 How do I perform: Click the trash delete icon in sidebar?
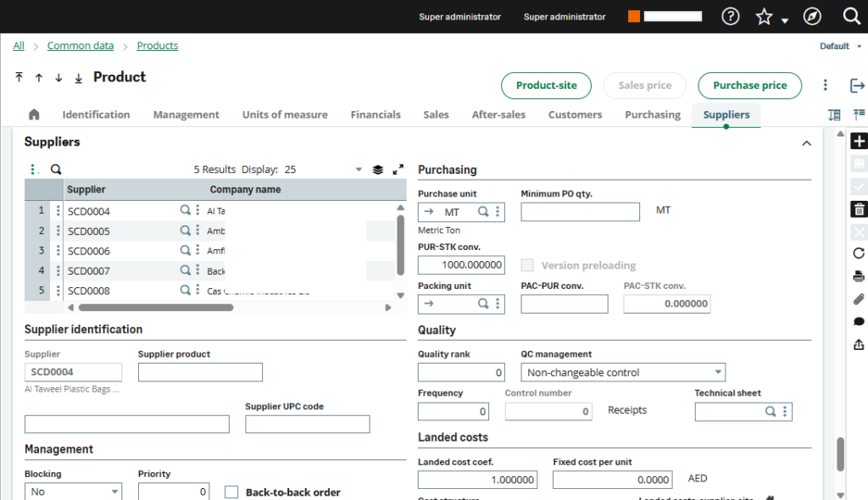click(x=859, y=208)
